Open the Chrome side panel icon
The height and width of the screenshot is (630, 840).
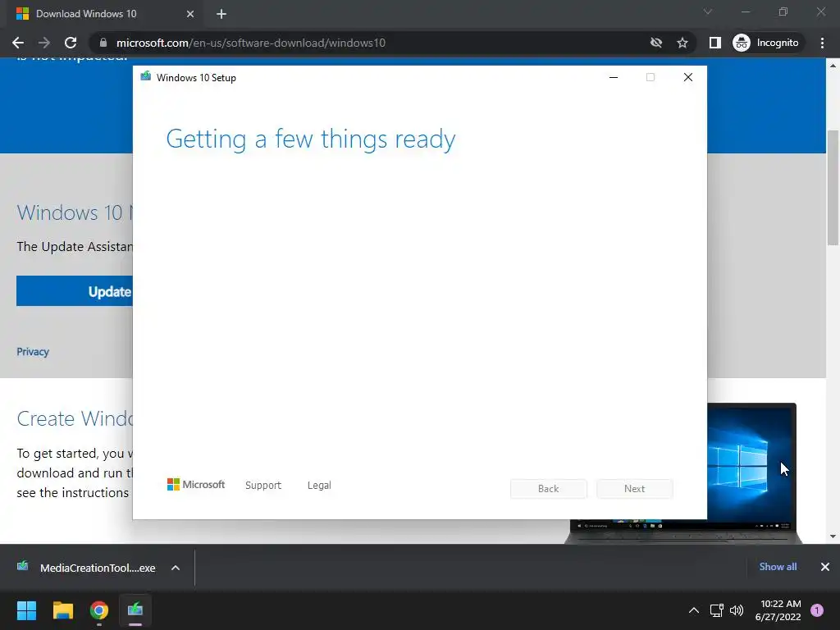714,43
